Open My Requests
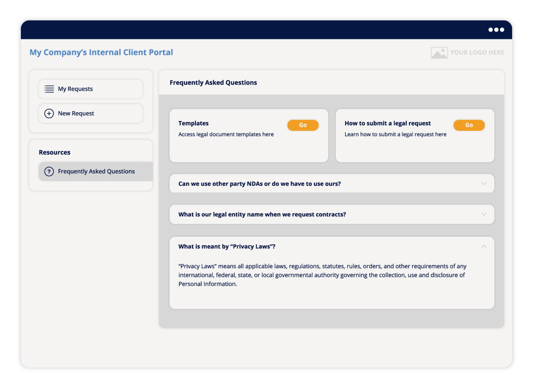This screenshot has height=392, width=533. [x=76, y=89]
